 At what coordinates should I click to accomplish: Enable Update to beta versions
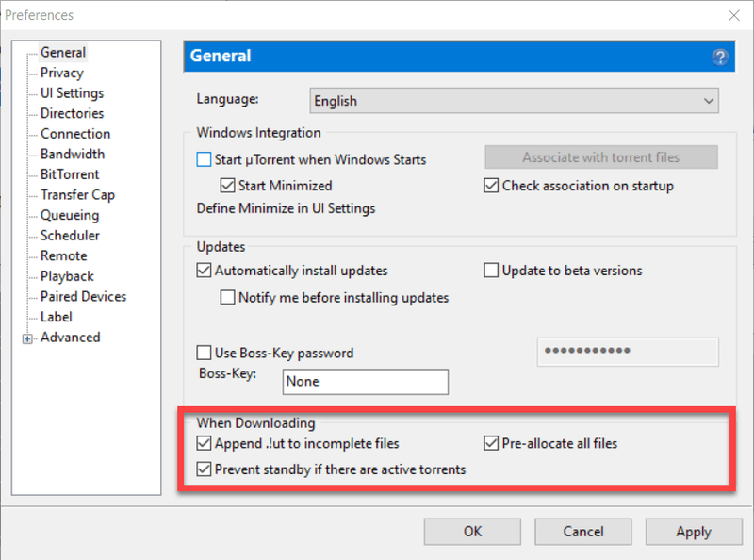tap(490, 270)
